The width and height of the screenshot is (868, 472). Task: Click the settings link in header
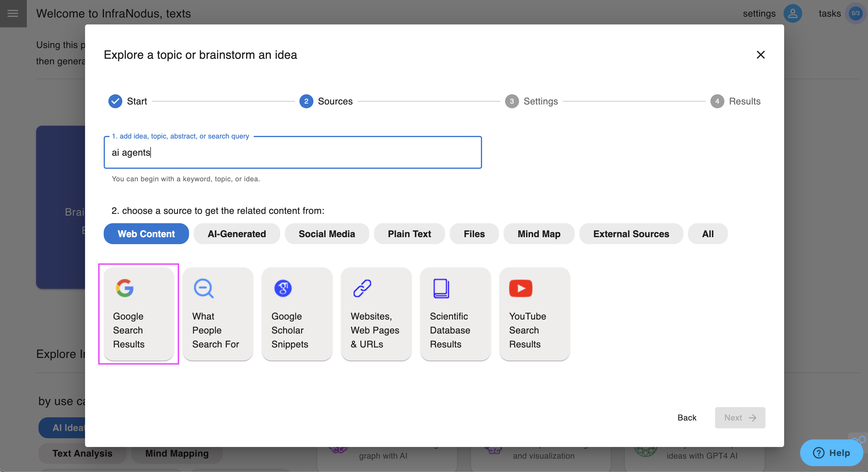click(x=759, y=13)
